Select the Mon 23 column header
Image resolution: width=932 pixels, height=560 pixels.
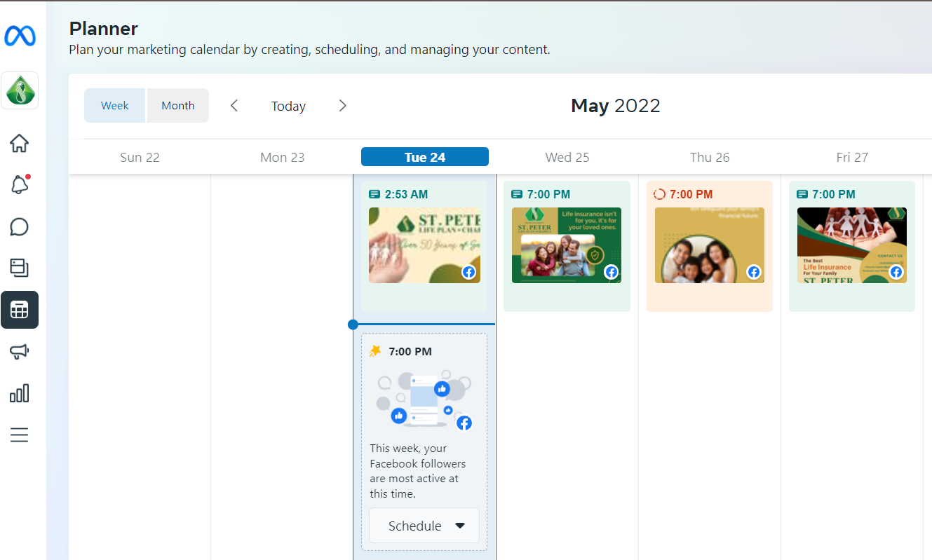pyautogui.click(x=283, y=157)
